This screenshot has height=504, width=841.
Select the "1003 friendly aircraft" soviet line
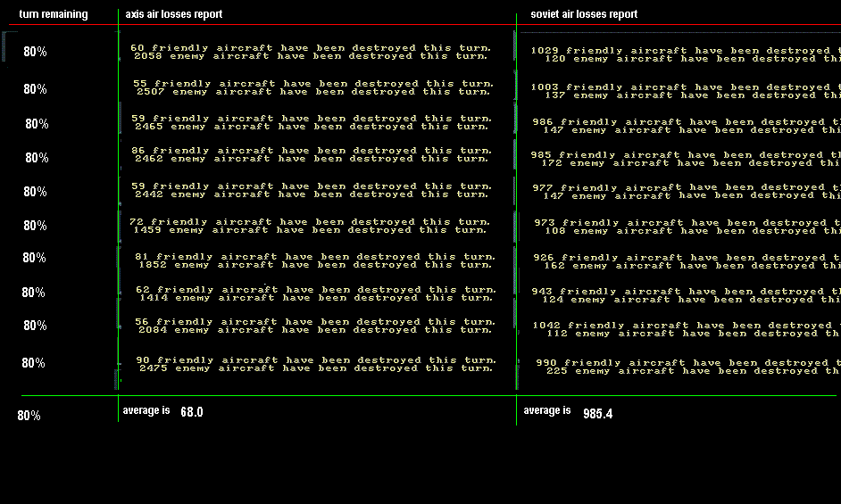[x=686, y=87]
